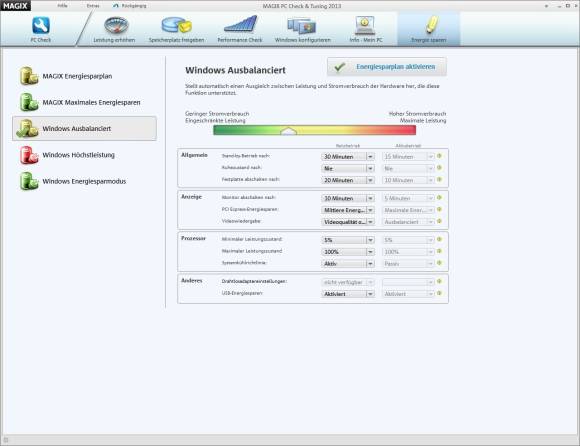
Task: Open Monitor abschalten 10 Minuten dropdown
Action: [348, 198]
